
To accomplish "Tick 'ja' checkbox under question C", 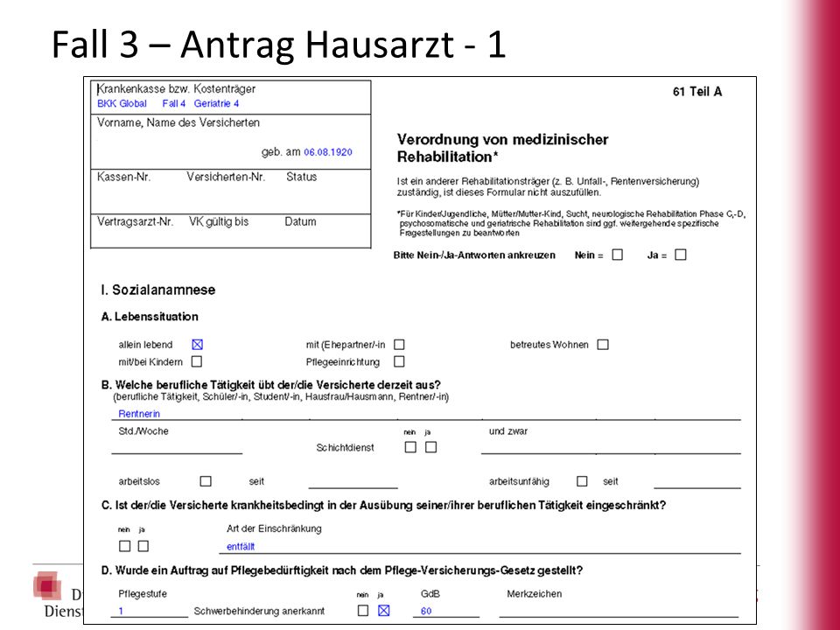I will pos(143,546).
